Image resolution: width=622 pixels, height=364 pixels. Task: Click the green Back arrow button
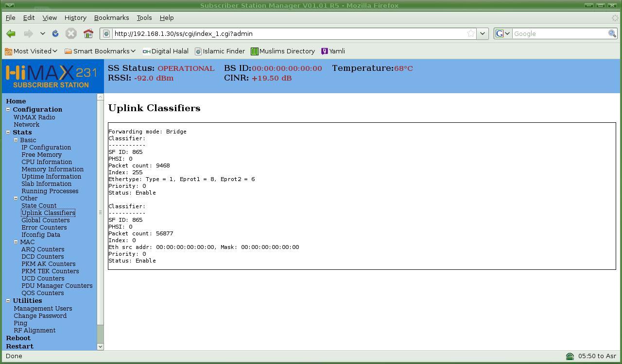click(11, 33)
